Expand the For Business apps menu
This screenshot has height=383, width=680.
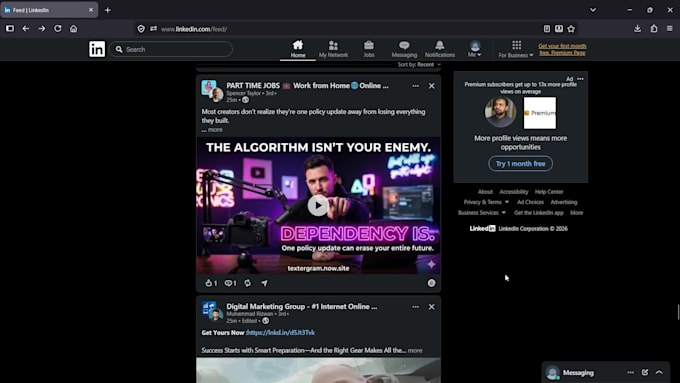516,49
